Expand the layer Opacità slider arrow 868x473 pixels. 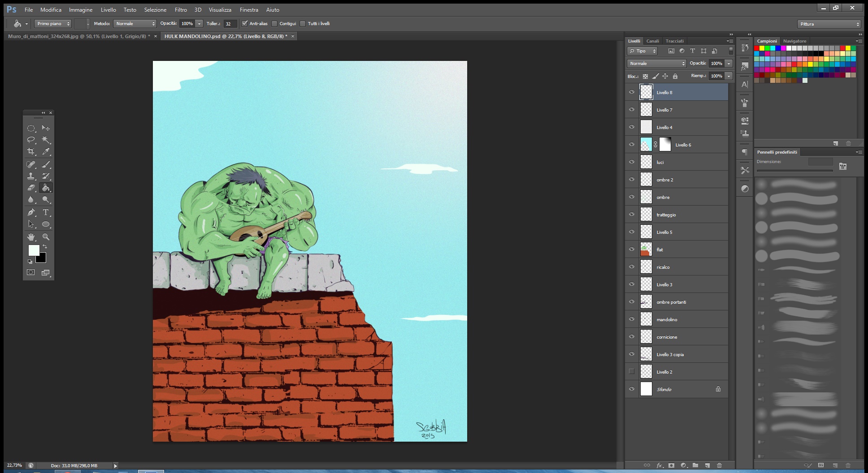click(x=729, y=64)
